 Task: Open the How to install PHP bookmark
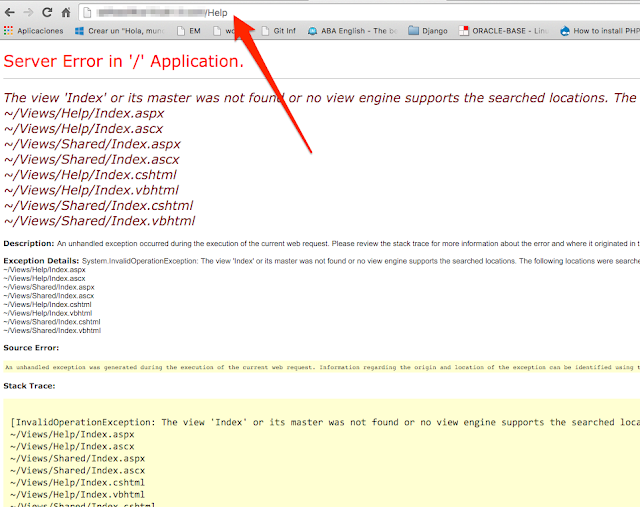tap(607, 31)
